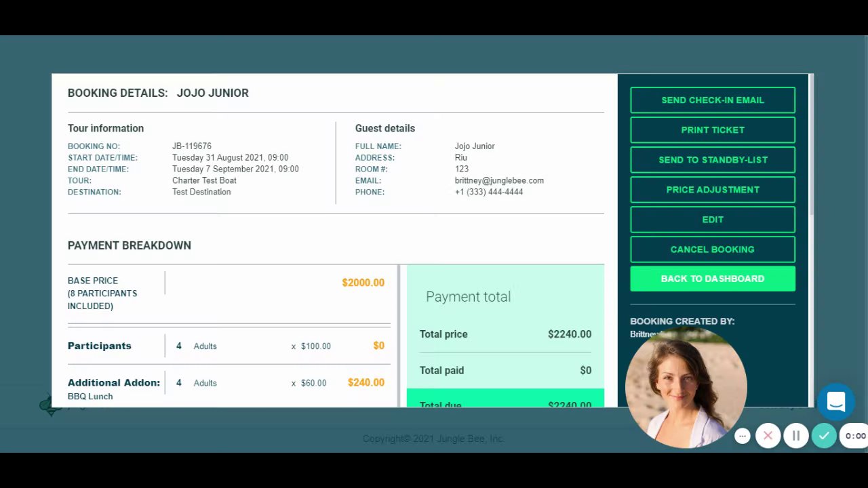Cancel the recording with the pink X
The width and height of the screenshot is (868, 488).
point(768,436)
